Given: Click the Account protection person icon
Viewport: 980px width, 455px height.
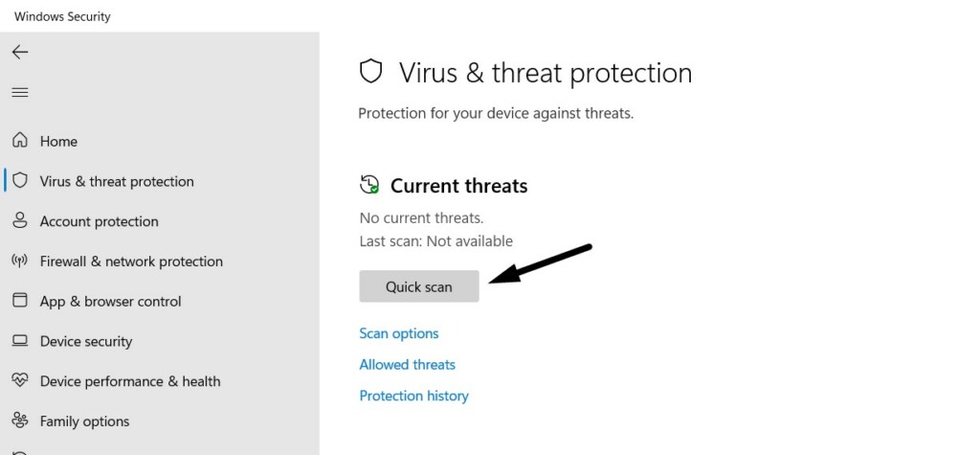Looking at the screenshot, I should (19, 221).
